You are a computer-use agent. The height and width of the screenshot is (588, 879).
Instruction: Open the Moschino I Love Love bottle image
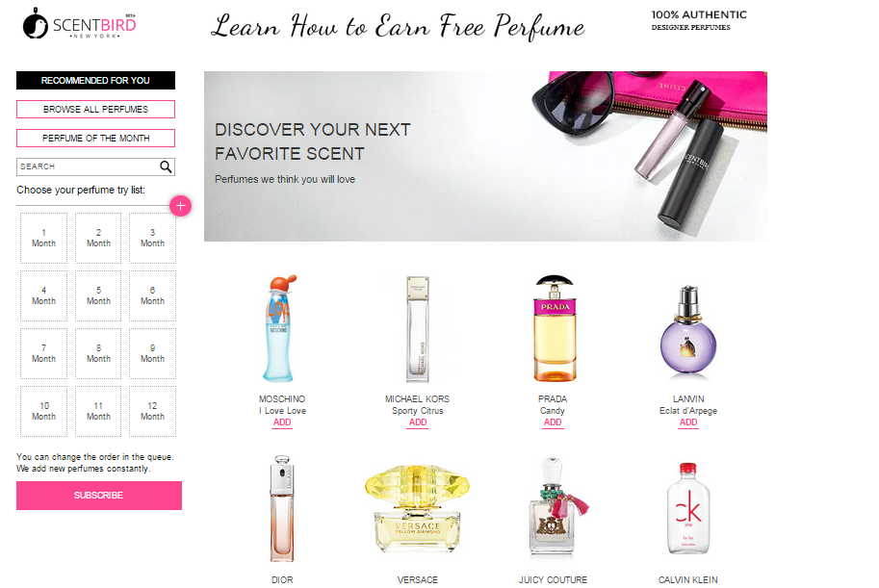281,328
